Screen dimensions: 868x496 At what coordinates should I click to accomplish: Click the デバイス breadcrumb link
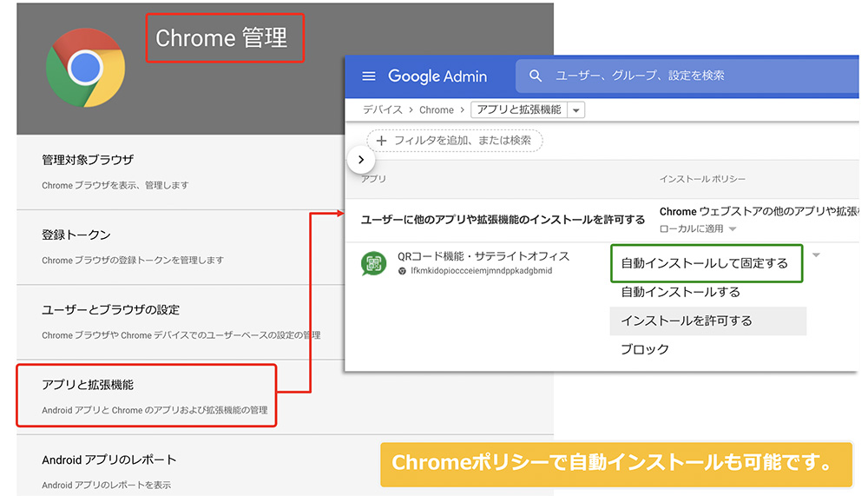coord(383,109)
